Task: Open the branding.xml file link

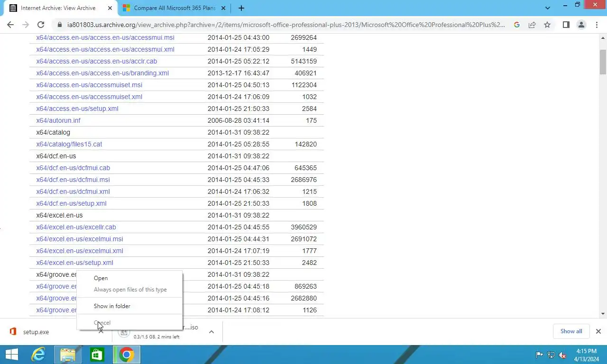Action: 102,73
